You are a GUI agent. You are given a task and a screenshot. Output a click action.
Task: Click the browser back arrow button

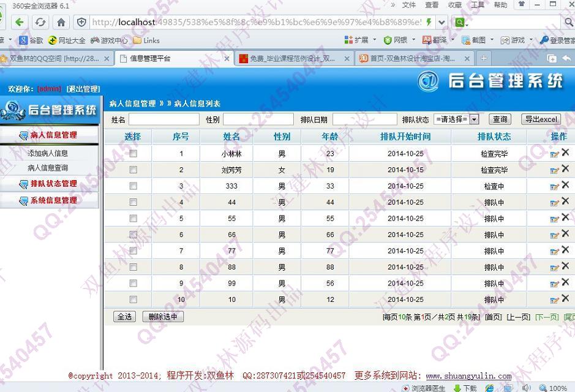pyautogui.click(x=20, y=22)
